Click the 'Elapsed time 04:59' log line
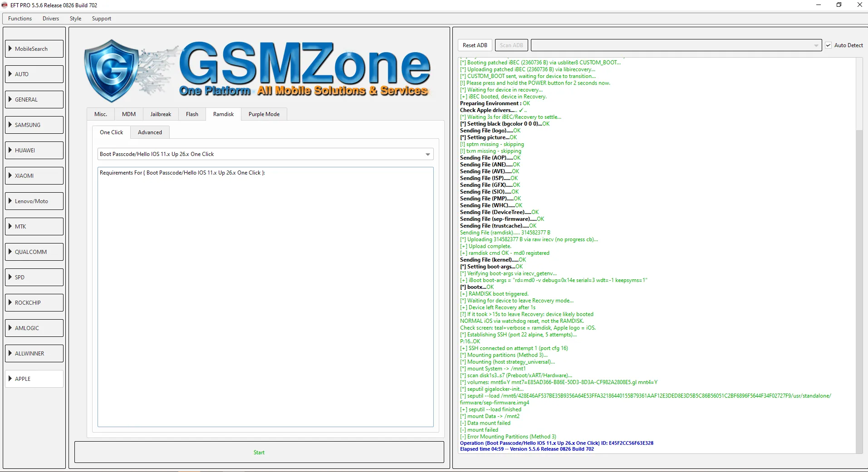Viewport: 868px width, 472px height. 527,449
